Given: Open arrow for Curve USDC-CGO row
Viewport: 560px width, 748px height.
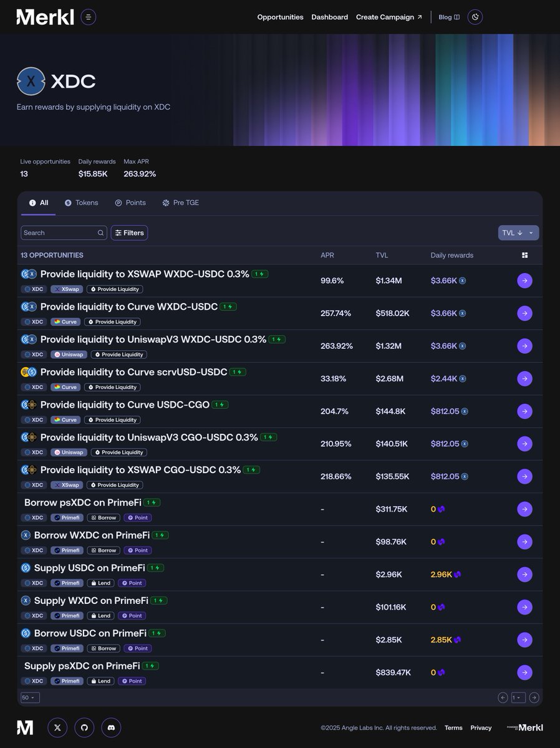Looking at the screenshot, I should (x=525, y=411).
